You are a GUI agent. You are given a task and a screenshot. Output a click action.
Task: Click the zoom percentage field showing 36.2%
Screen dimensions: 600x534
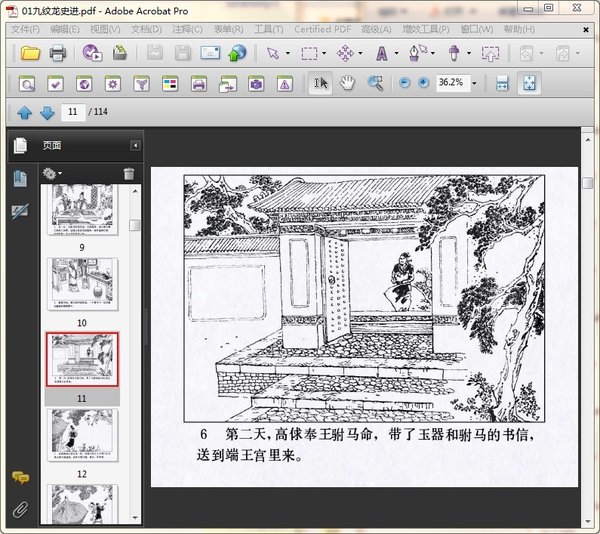(x=453, y=82)
